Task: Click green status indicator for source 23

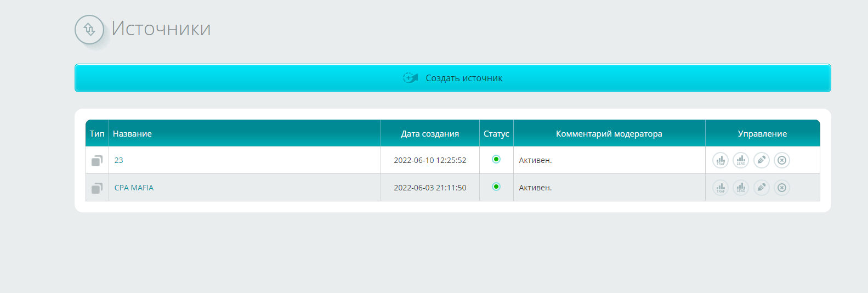Action: pyautogui.click(x=496, y=159)
